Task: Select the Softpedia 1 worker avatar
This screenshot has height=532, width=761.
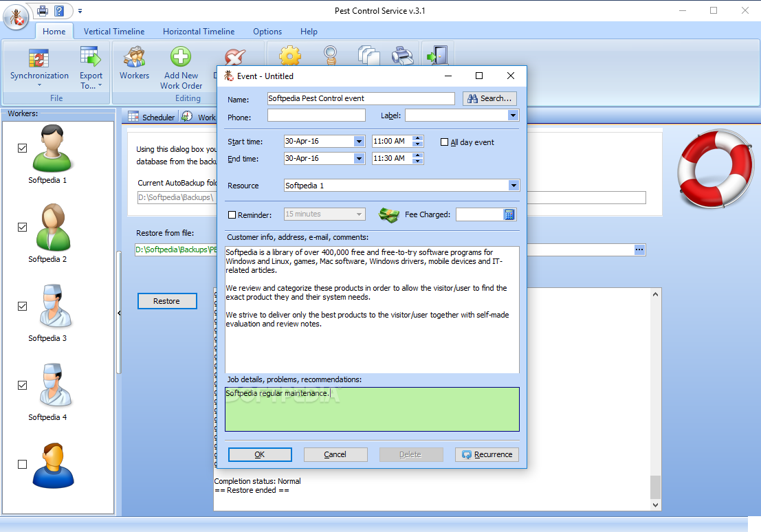Action: (x=52, y=148)
